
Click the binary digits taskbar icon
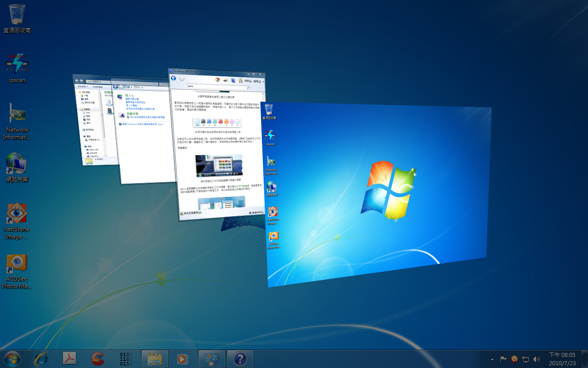click(126, 358)
